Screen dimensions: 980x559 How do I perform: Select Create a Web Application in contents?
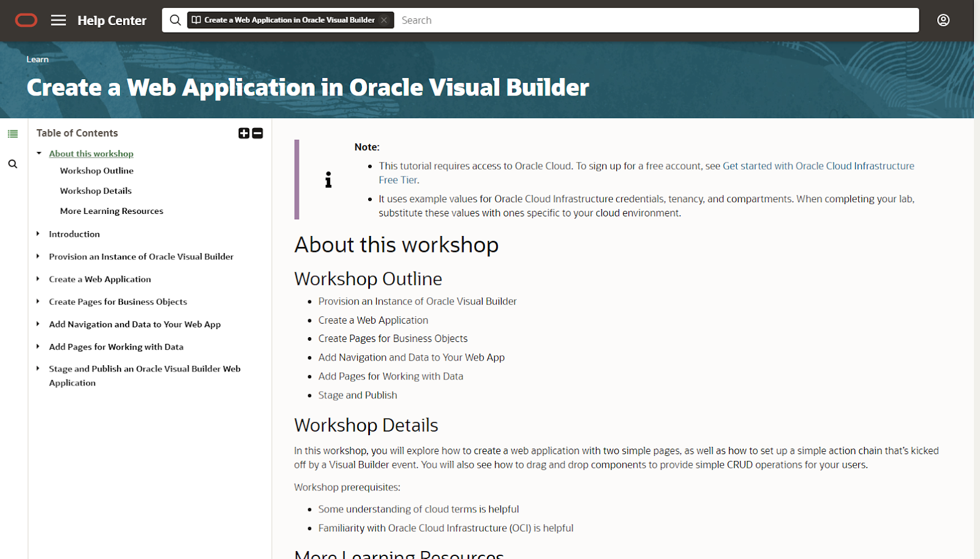100,279
